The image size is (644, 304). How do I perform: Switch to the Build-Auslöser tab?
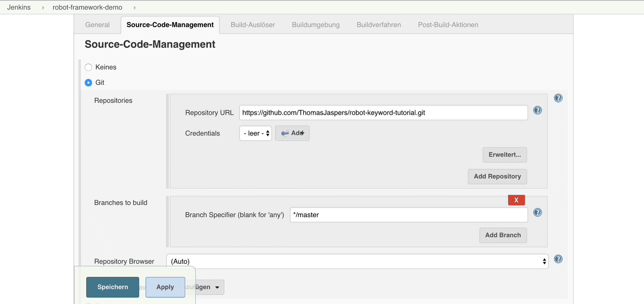pos(253,25)
